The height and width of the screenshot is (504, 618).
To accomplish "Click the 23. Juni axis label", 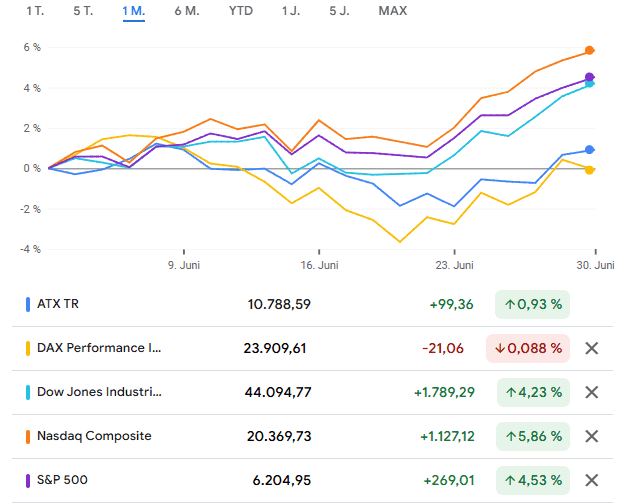I will 454,265.
